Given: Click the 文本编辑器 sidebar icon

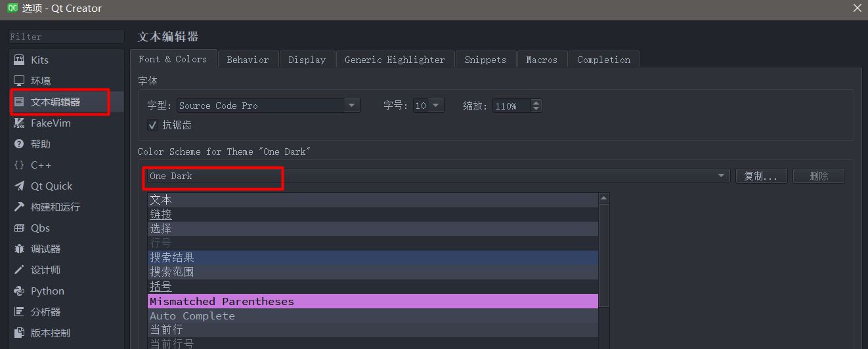Looking at the screenshot, I should point(19,102).
